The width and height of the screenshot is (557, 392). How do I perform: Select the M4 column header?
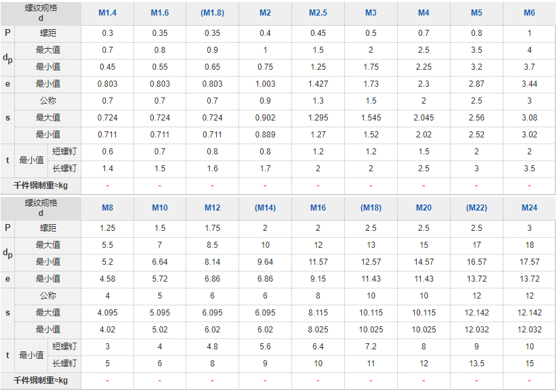click(424, 13)
